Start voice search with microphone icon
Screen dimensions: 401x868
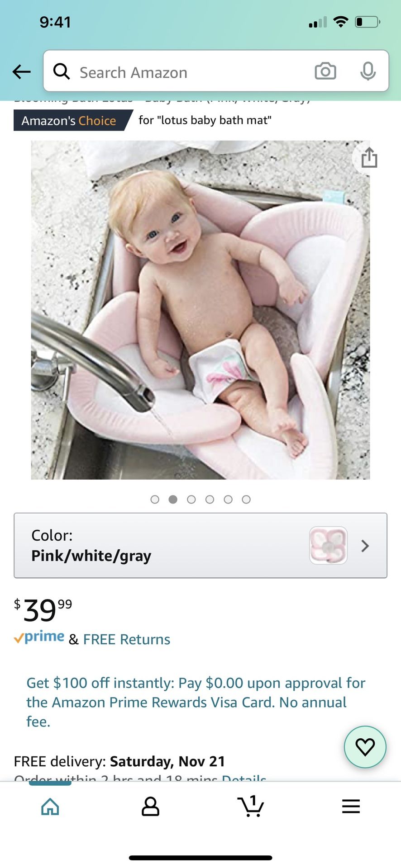coord(368,71)
